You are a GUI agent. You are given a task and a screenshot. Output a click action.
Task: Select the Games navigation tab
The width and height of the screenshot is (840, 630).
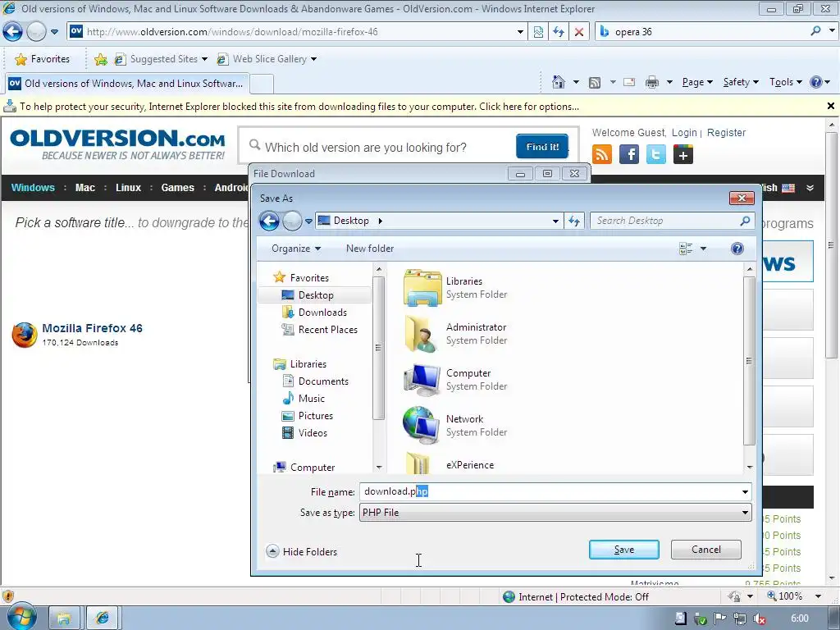coord(178,188)
